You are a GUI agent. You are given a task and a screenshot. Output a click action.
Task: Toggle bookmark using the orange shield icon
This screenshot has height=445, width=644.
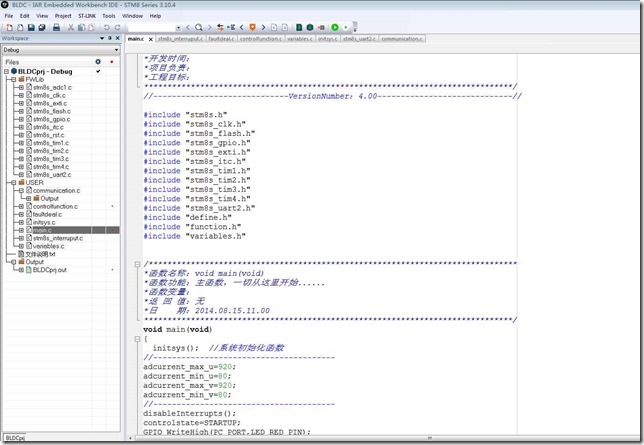[x=253, y=28]
